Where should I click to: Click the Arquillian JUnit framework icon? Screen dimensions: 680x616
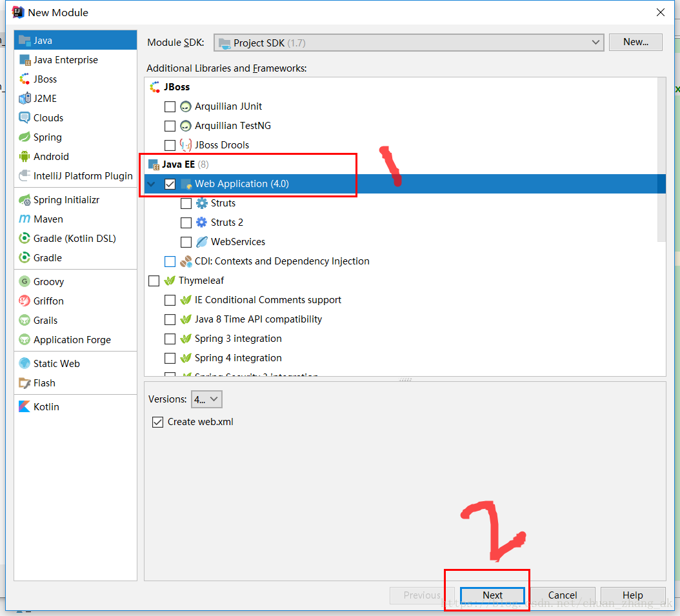pos(186,106)
